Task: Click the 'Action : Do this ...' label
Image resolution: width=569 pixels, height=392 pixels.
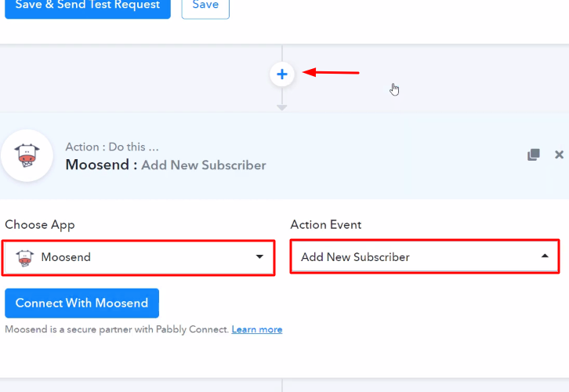Action: point(112,147)
